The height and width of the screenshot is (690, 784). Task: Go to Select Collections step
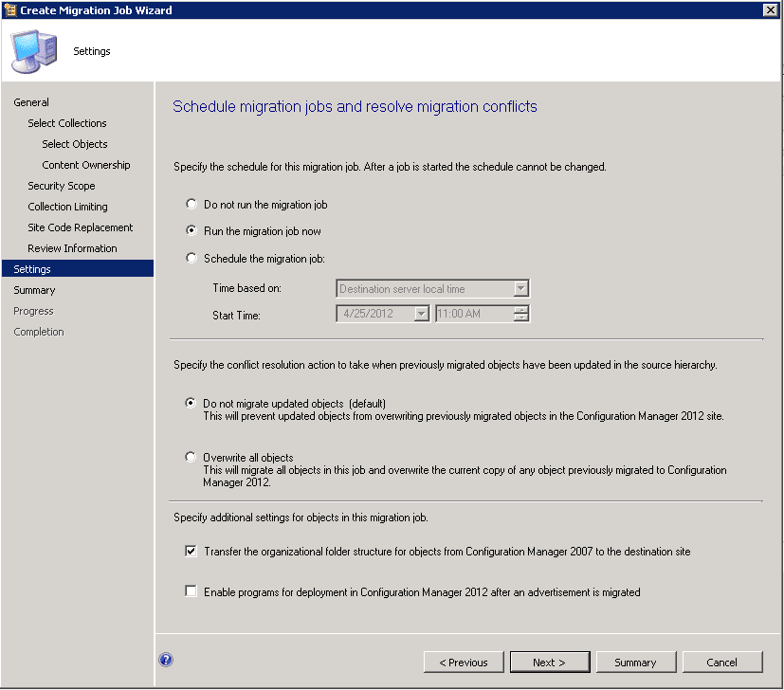tap(67, 123)
